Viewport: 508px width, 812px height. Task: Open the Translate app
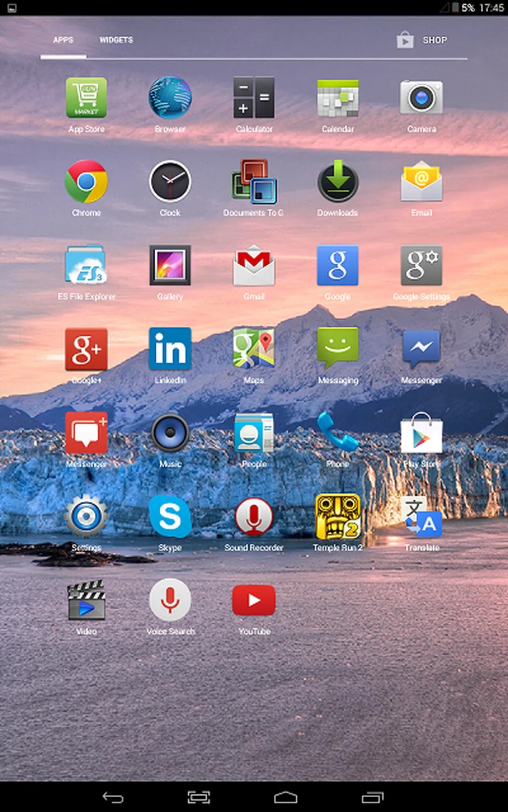click(422, 517)
